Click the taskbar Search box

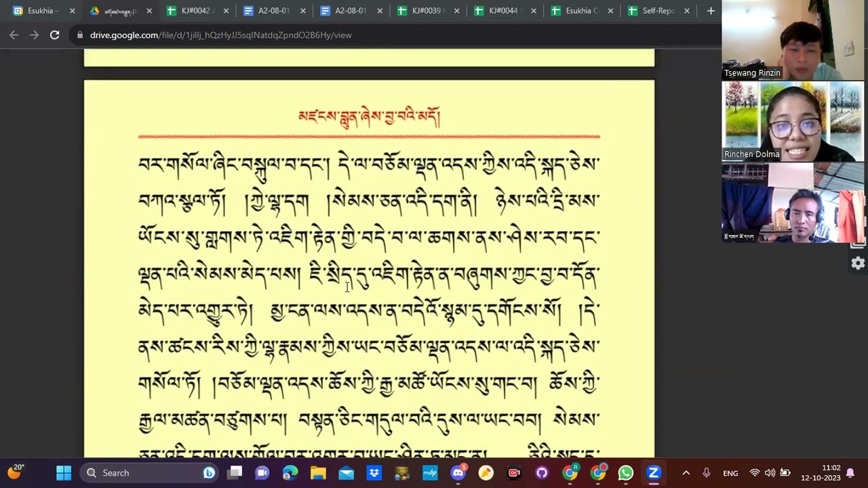(x=149, y=472)
